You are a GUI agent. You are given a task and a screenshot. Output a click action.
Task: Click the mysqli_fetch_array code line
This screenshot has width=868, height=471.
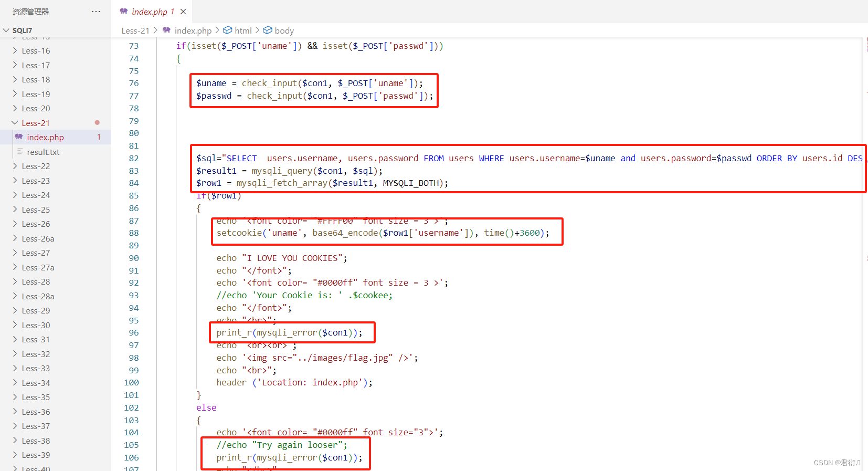tap(322, 183)
